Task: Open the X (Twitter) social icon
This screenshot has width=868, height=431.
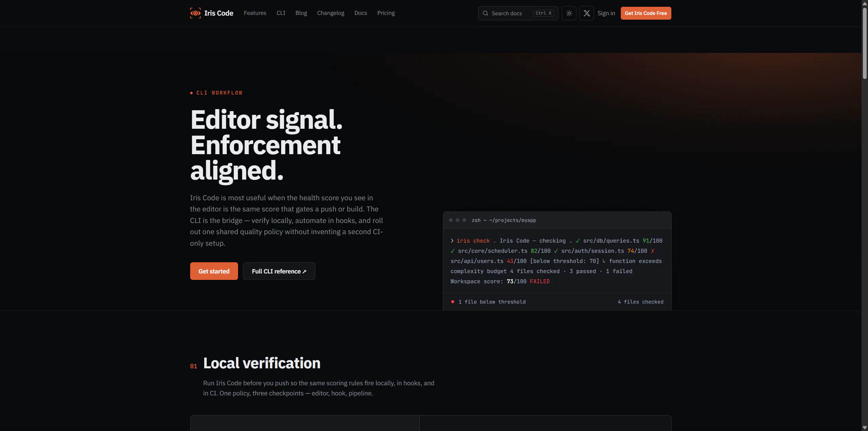Action: click(587, 13)
